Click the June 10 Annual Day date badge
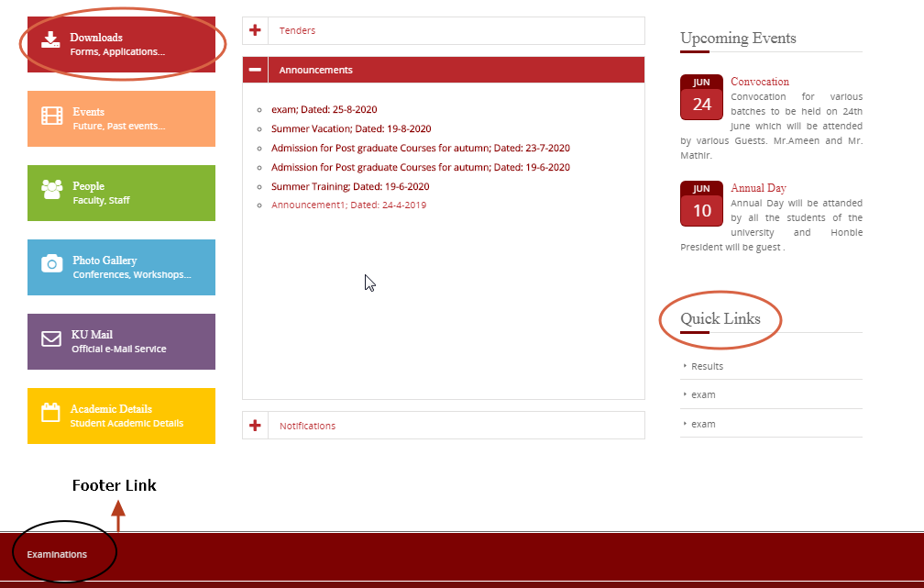 [x=701, y=204]
